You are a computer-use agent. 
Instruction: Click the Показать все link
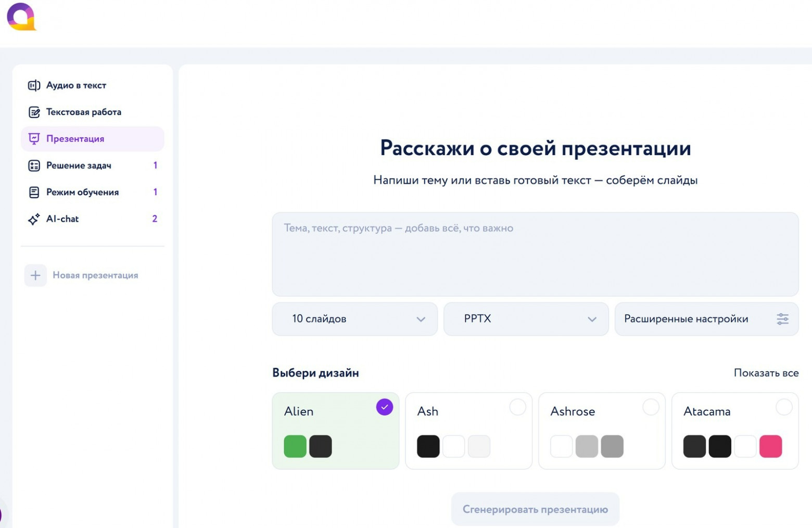(x=766, y=373)
